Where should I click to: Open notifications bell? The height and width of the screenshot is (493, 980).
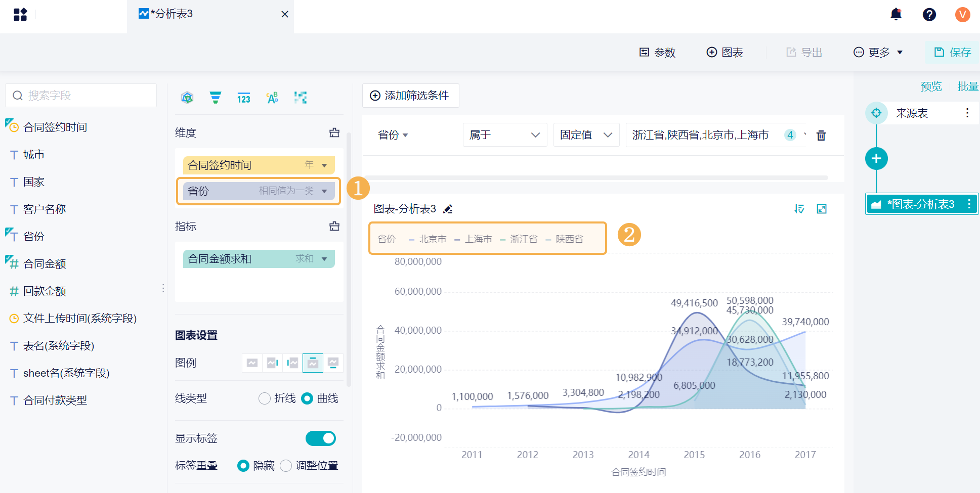[x=896, y=14]
